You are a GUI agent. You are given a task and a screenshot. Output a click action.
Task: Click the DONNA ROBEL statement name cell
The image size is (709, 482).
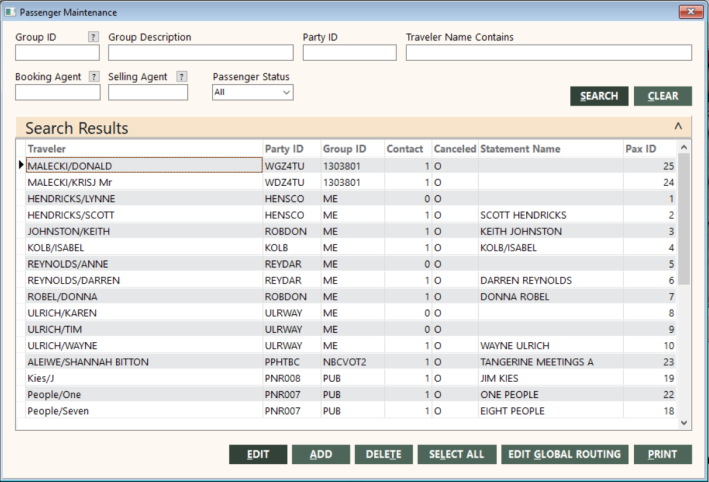[x=551, y=297]
